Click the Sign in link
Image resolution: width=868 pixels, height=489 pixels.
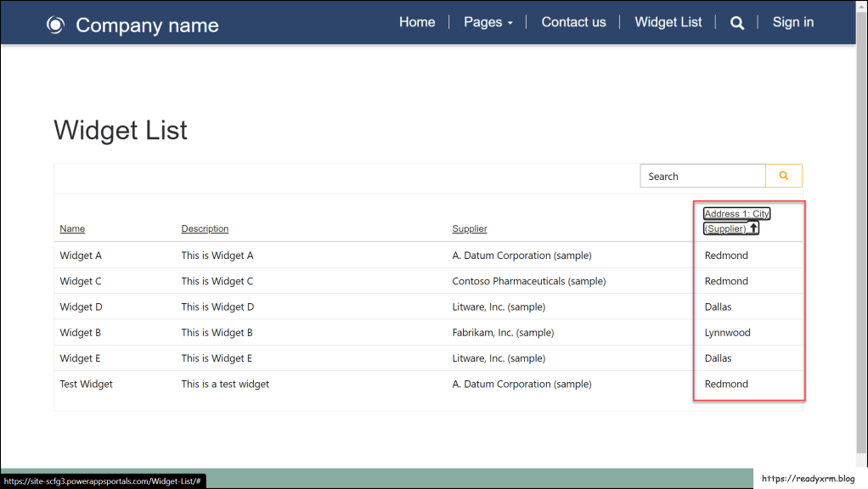792,23
